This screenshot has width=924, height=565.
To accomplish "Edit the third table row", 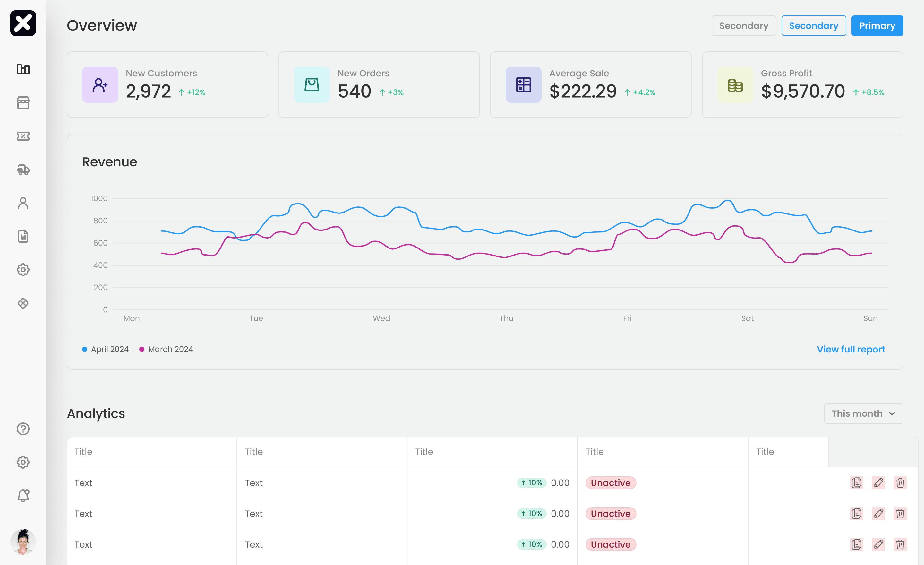I will point(878,544).
